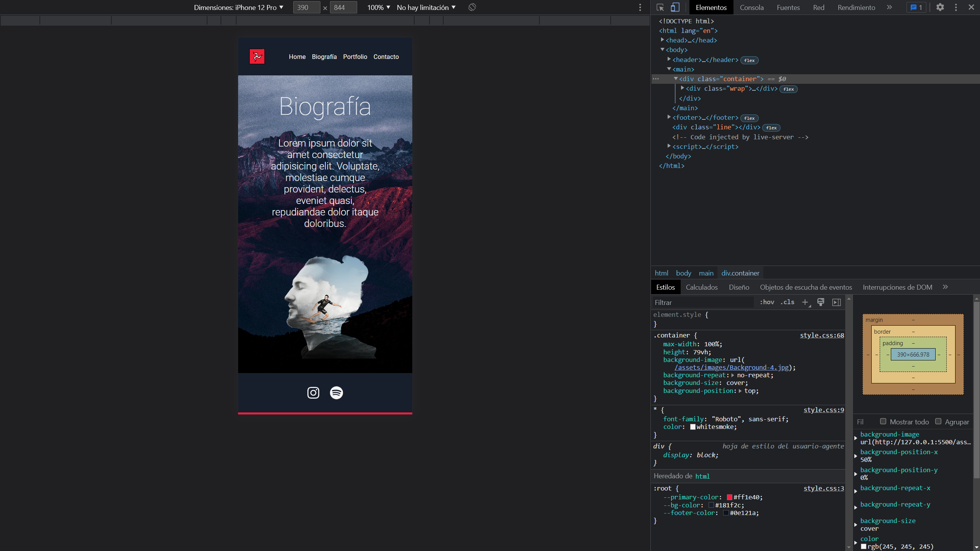Show more styles pane tabs chevron

tap(945, 287)
